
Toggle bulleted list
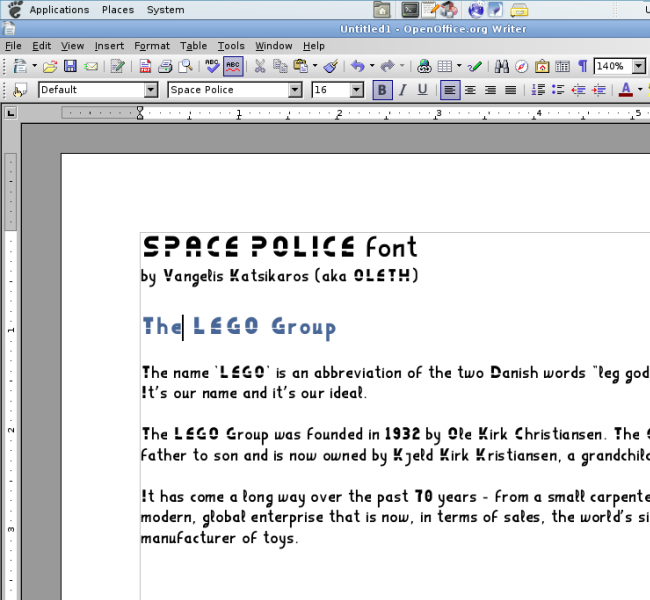558,90
